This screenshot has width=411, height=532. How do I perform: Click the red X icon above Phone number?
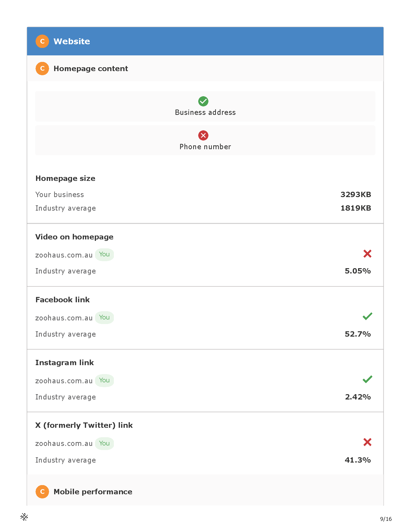pos(203,135)
